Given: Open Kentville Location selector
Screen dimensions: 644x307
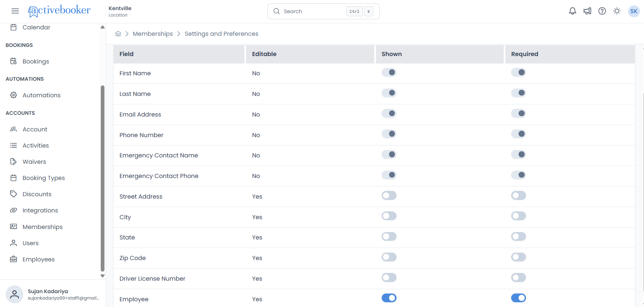Looking at the screenshot, I should (x=120, y=11).
